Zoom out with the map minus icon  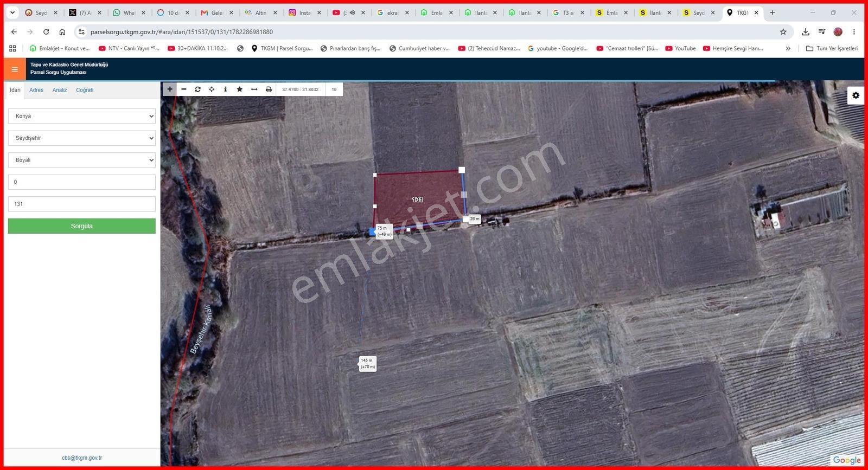coord(184,89)
